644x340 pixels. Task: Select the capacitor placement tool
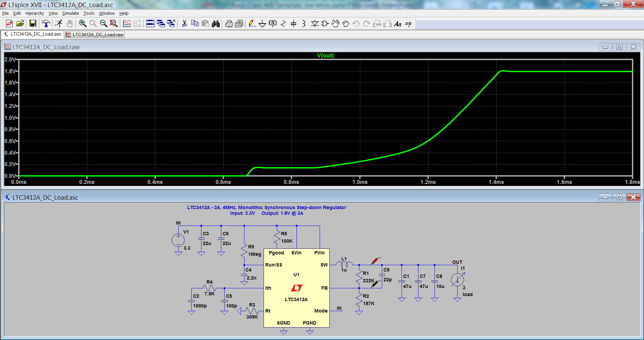tap(293, 23)
